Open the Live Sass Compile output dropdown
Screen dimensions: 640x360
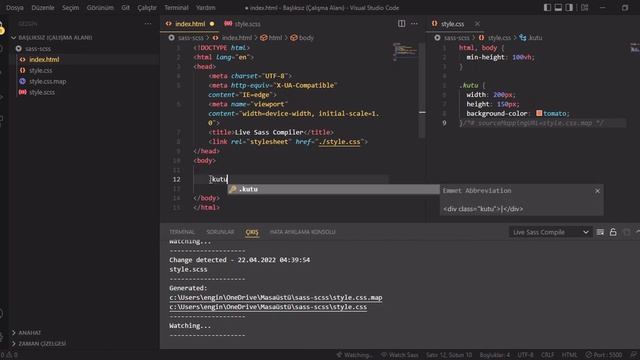550,232
